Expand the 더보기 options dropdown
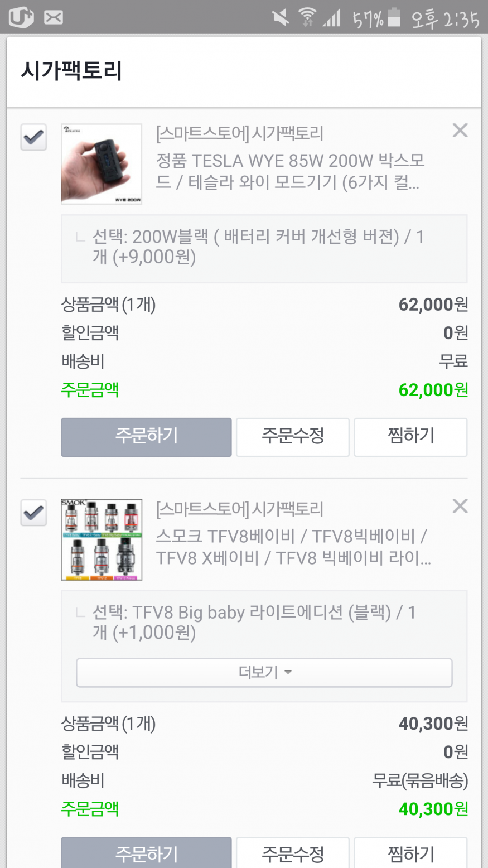This screenshot has width=488, height=868. click(x=264, y=672)
